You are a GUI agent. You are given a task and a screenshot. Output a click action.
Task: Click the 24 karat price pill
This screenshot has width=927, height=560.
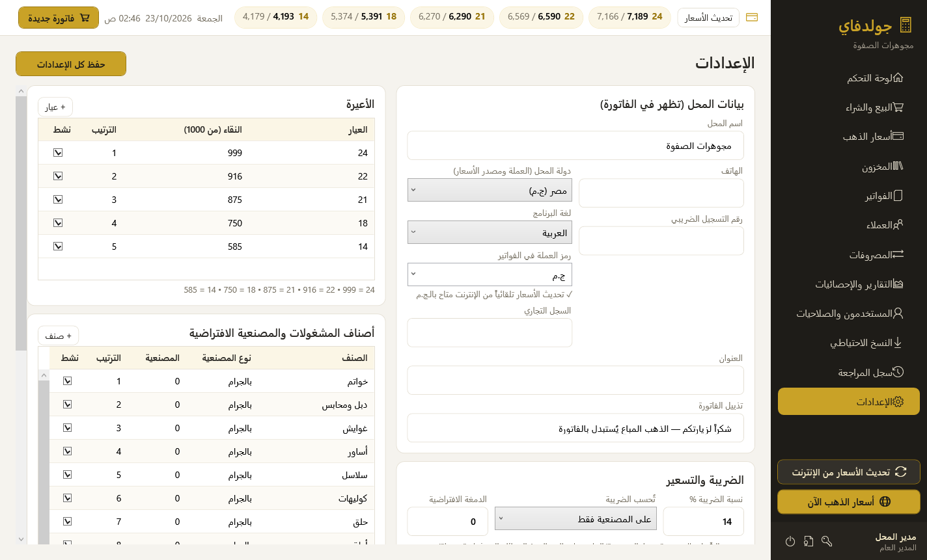[630, 17]
